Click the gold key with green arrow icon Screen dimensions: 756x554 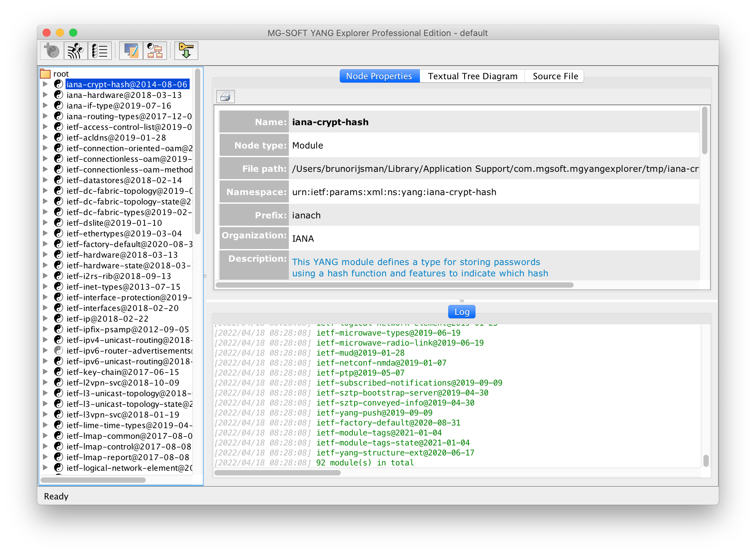click(186, 51)
